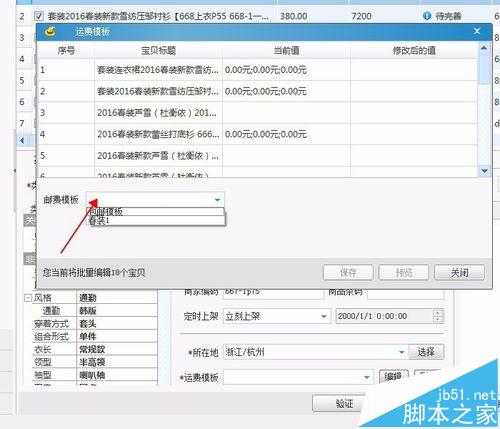Open the 邮费模板 dropdown arrow
The image size is (500, 429).
coord(217,200)
